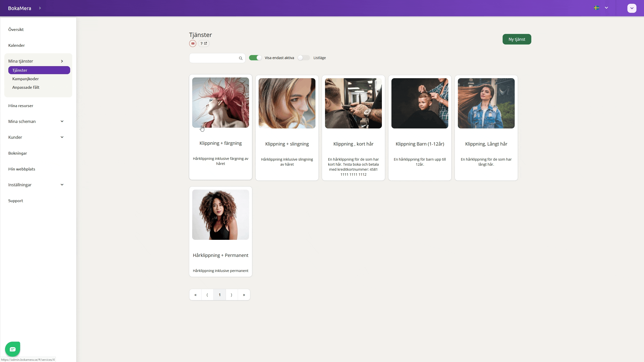Open the user profile dropdown at top right

point(632,8)
